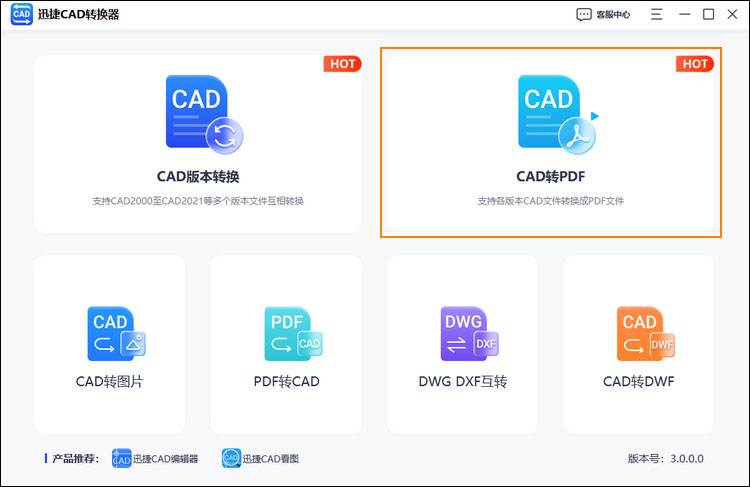Click the 产品推荐 label
The width and height of the screenshot is (750, 487).
75,458
